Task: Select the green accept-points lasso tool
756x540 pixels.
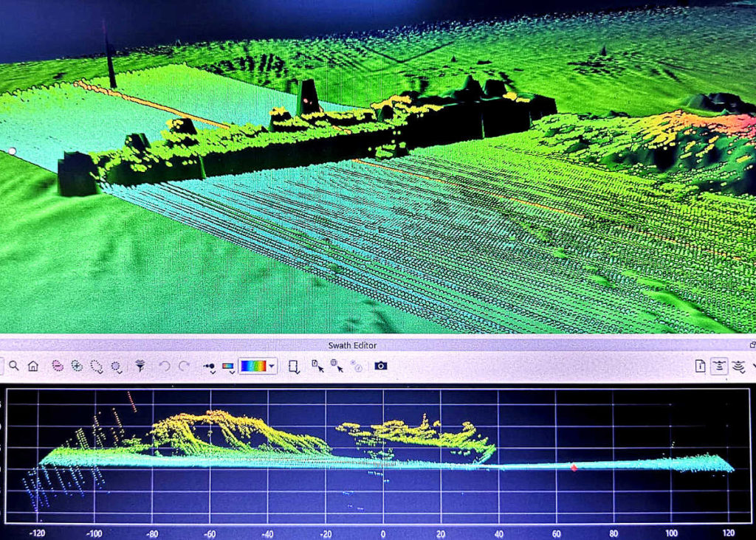Action: pyautogui.click(x=77, y=366)
